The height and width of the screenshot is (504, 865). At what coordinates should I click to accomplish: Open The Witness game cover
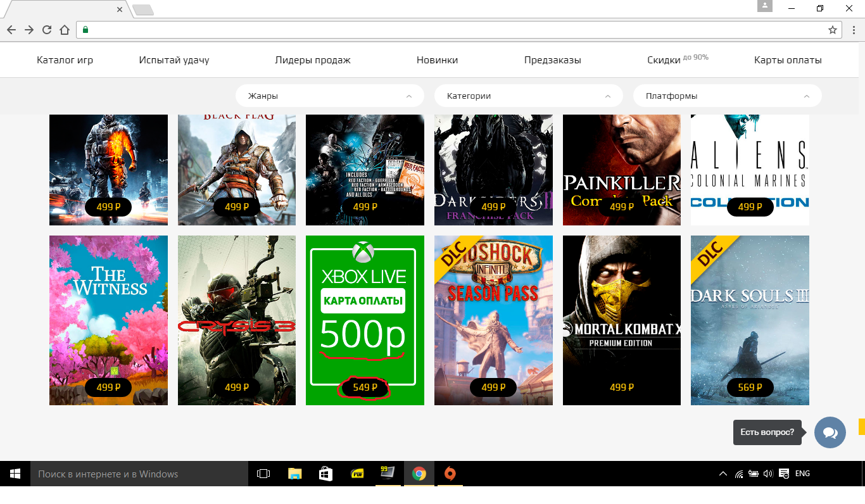click(108, 320)
